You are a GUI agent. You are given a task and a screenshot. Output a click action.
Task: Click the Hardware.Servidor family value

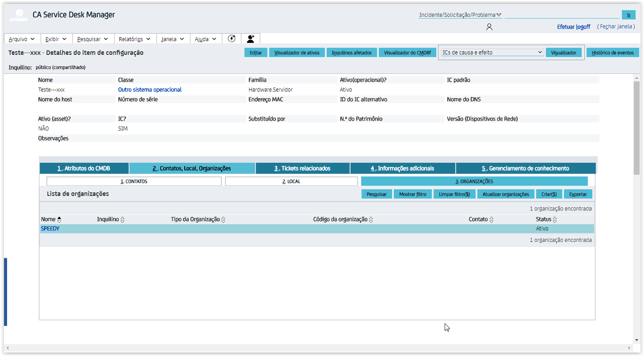pyautogui.click(x=271, y=90)
